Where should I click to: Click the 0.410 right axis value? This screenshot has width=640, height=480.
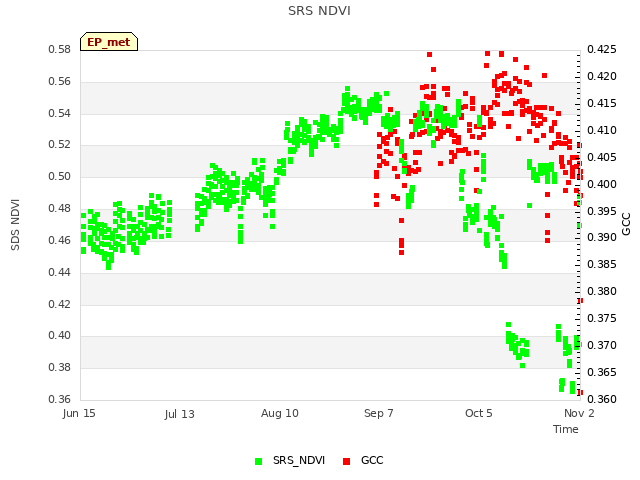click(602, 130)
